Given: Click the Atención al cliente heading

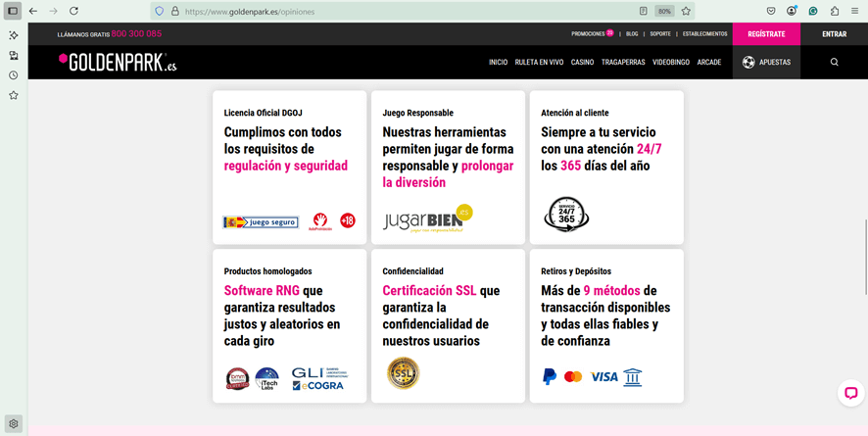Looking at the screenshot, I should tap(575, 113).
